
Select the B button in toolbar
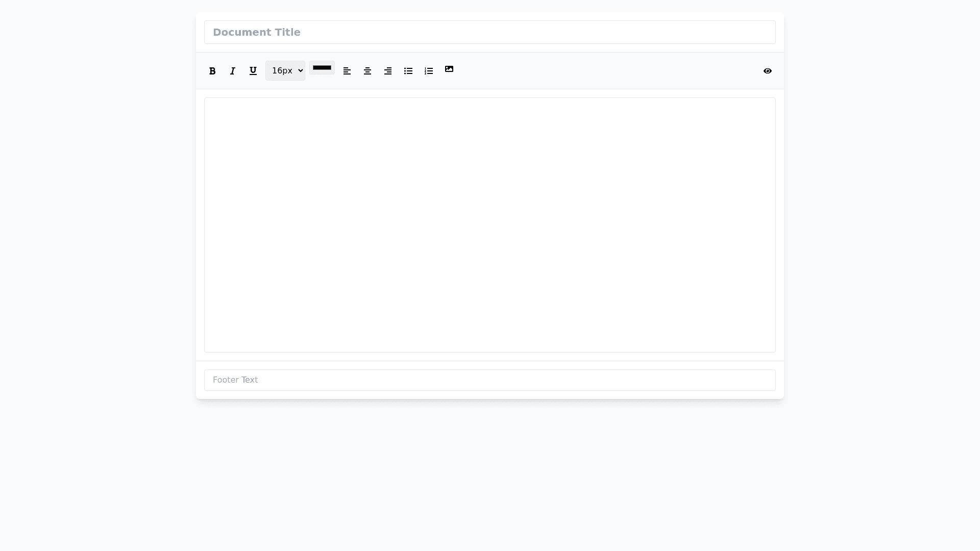[212, 71]
